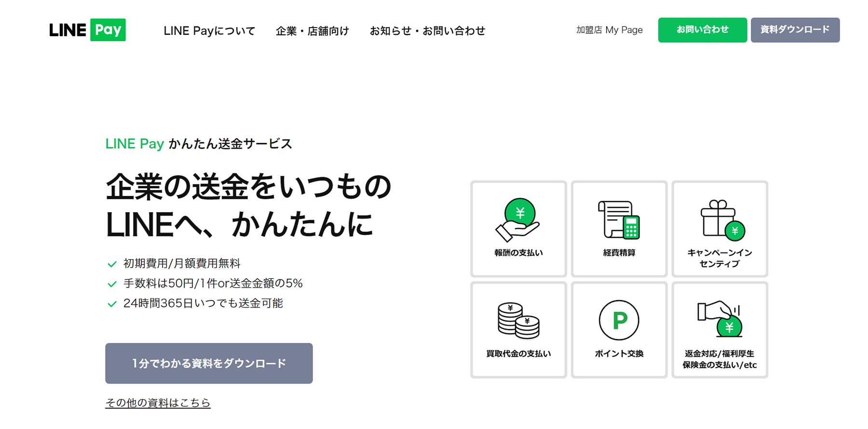Click the 資料ダウンロード header button
The image size is (868, 429).
tap(795, 30)
